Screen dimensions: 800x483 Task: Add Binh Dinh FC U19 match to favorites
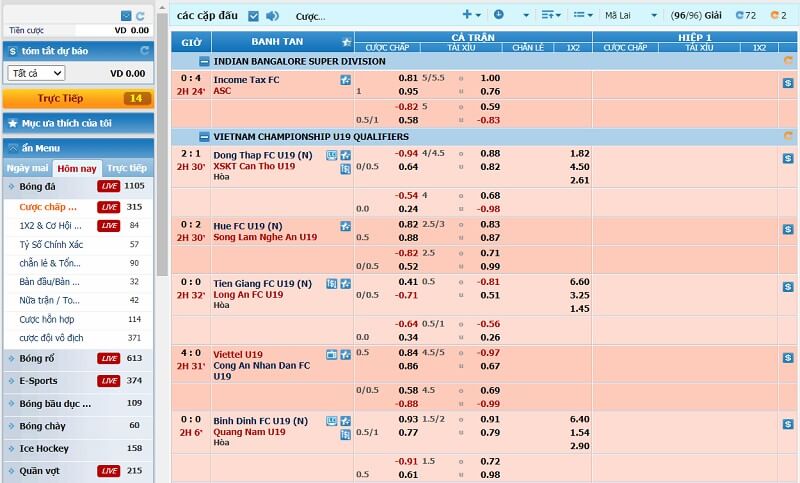345,421
